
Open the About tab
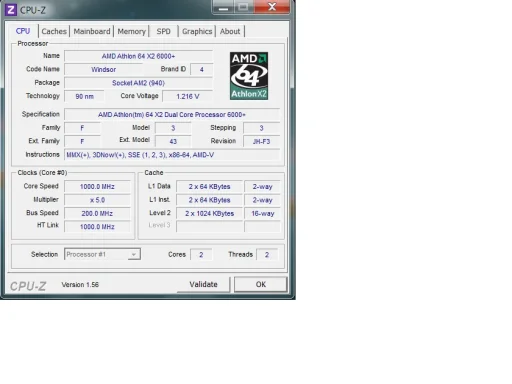coord(230,31)
